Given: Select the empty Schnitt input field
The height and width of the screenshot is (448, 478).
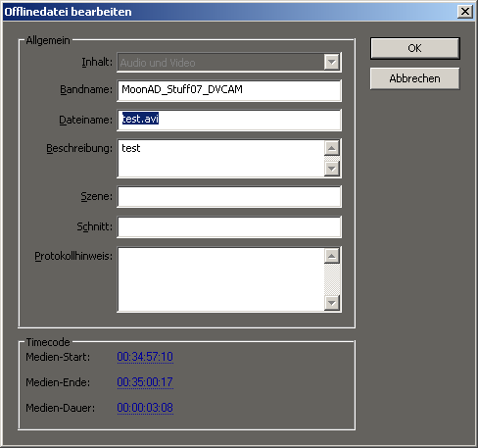Looking at the screenshot, I should (x=229, y=226).
